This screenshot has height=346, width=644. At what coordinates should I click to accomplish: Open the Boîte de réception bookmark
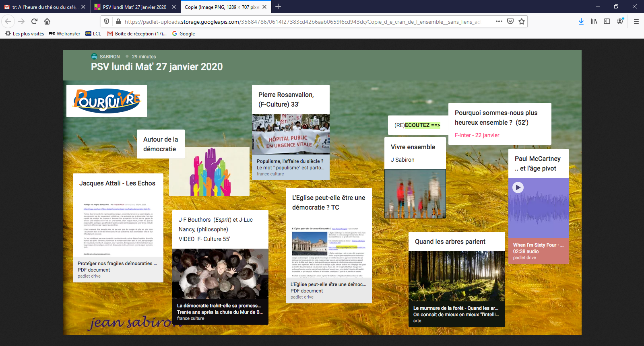(137, 34)
